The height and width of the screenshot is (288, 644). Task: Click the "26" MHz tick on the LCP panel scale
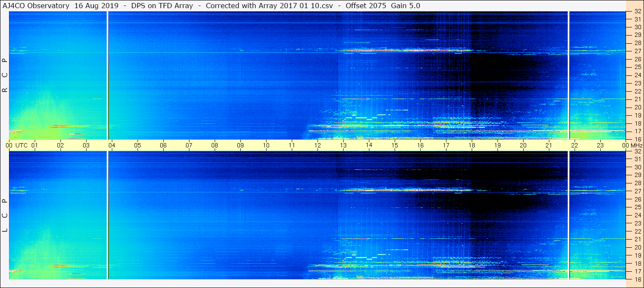coord(637,199)
